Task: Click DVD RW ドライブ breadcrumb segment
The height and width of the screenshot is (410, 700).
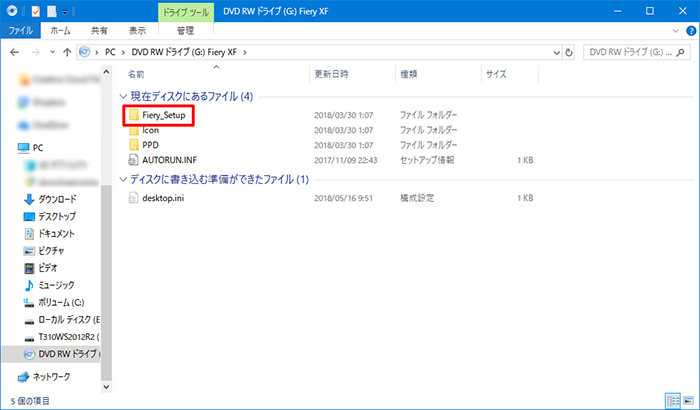Action: pyautogui.click(x=184, y=52)
